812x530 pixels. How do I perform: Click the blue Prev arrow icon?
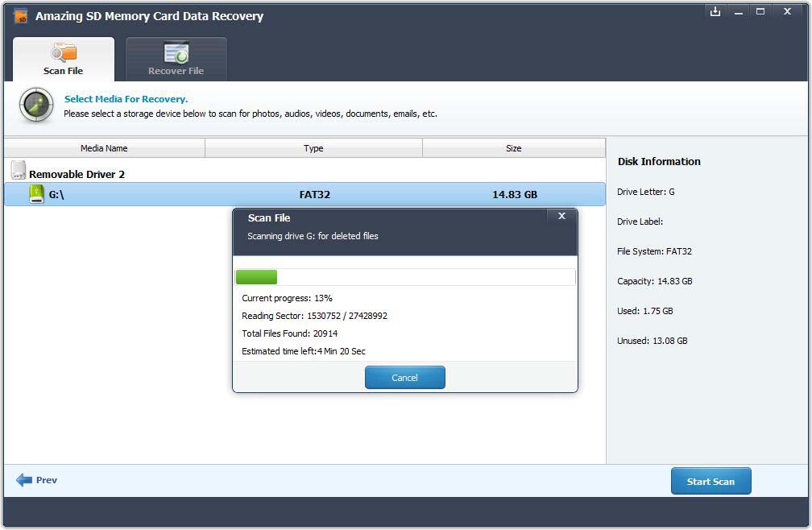click(x=24, y=480)
